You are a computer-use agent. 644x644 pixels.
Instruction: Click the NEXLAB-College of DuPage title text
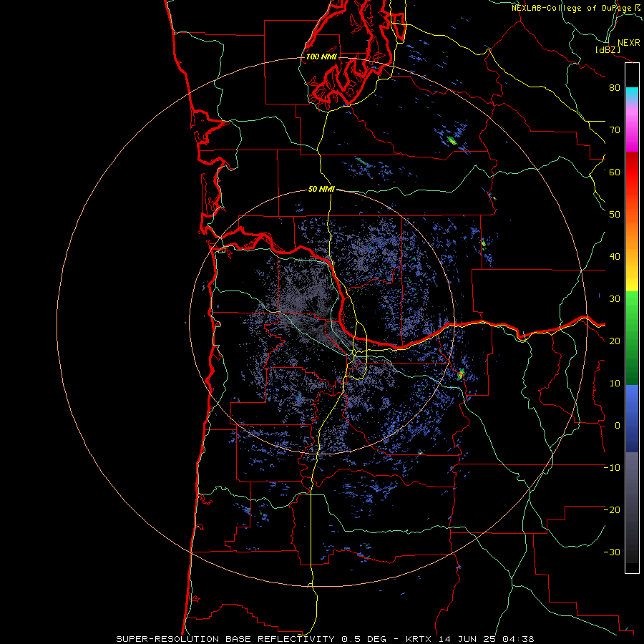[x=572, y=8]
